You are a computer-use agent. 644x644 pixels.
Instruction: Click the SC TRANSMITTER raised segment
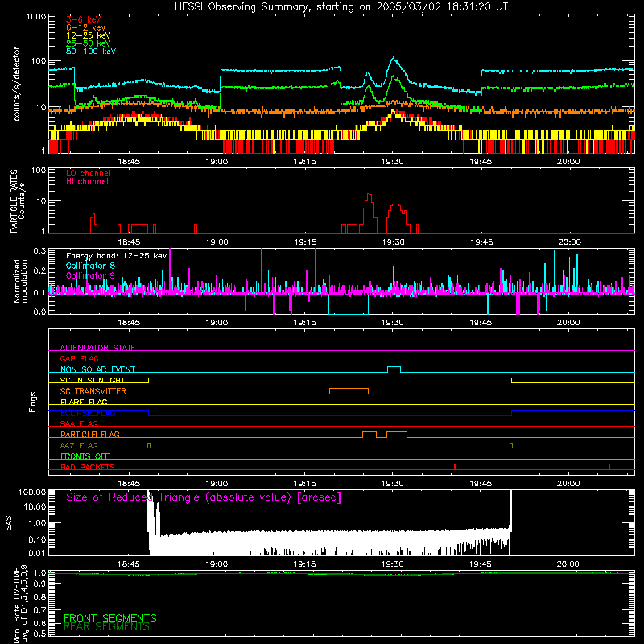pos(349,389)
